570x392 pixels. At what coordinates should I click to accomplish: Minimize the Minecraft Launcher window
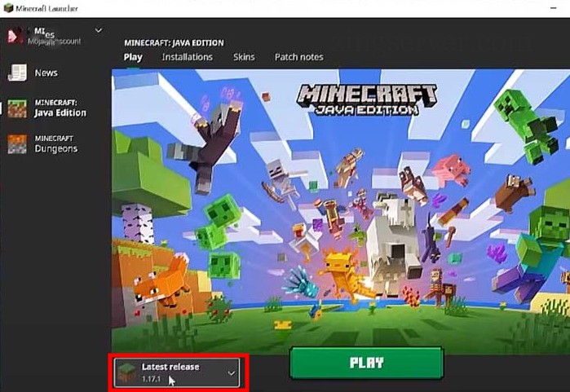coord(553,8)
